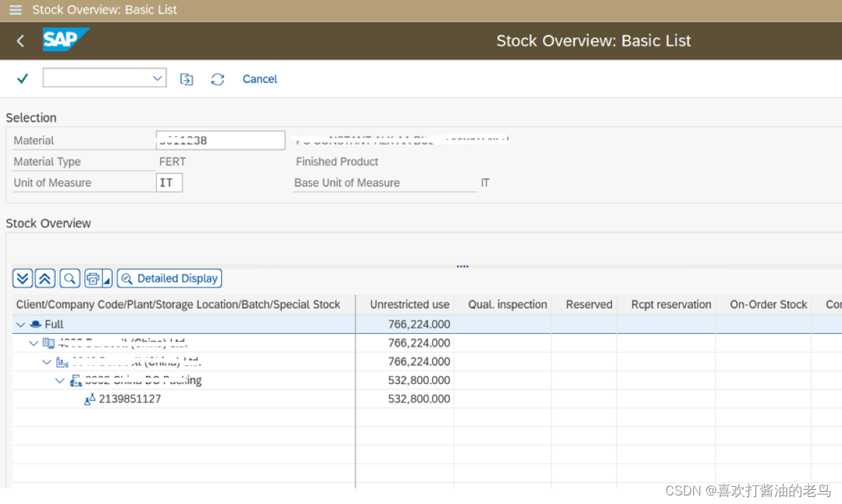Viewport: 842px width, 504px height.
Task: Click the company code building icon
Action: (49, 343)
